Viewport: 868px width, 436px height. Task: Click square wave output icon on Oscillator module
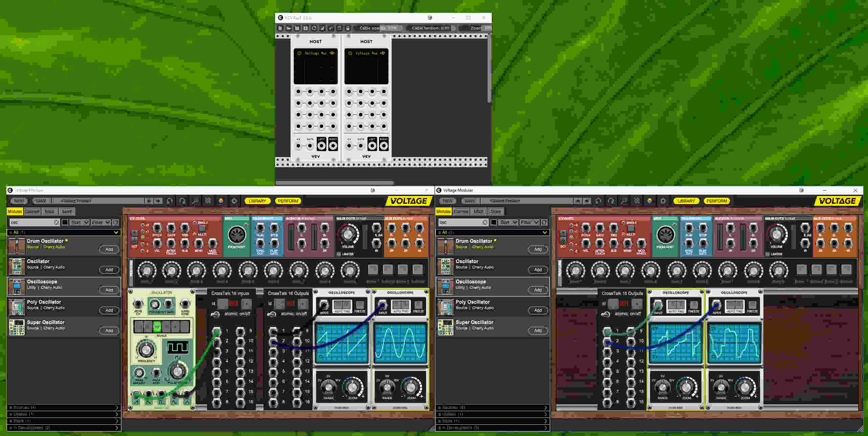[161, 402]
